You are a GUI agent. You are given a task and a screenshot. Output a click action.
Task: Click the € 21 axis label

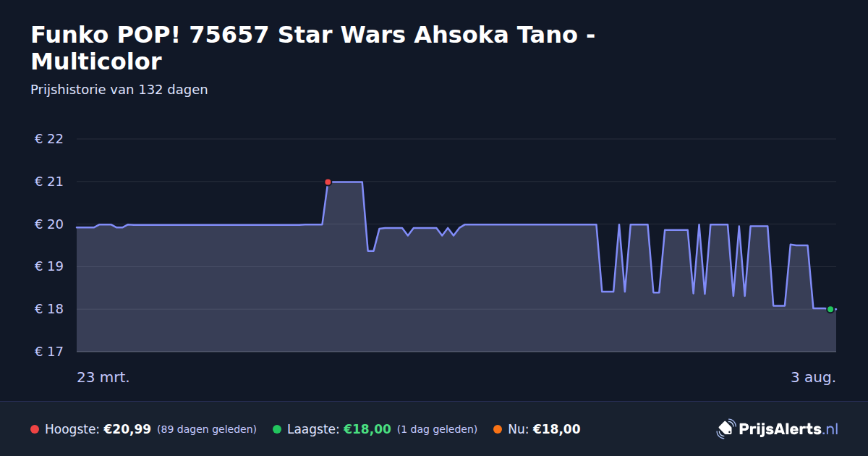(49, 182)
